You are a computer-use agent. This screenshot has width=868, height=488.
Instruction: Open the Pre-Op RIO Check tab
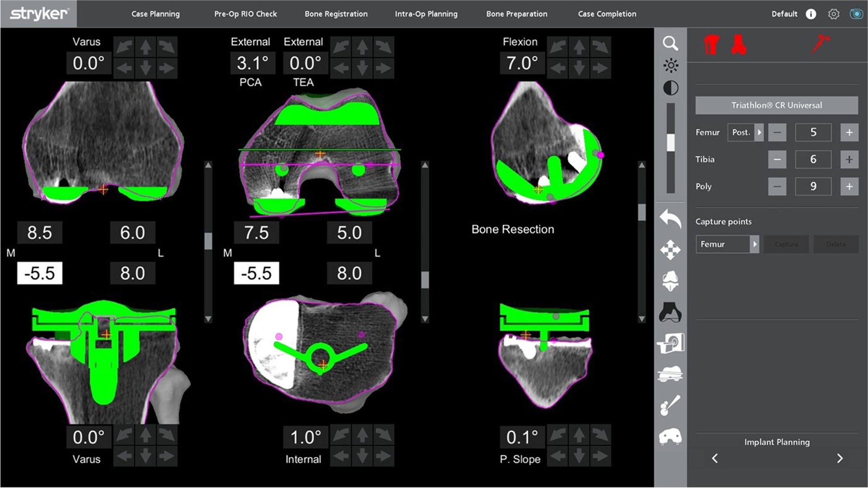246,14
